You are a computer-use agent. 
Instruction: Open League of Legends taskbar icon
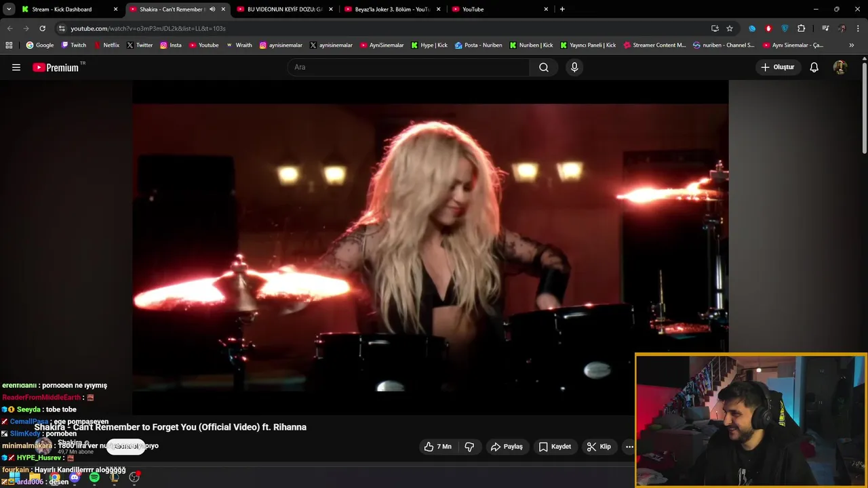point(115,477)
